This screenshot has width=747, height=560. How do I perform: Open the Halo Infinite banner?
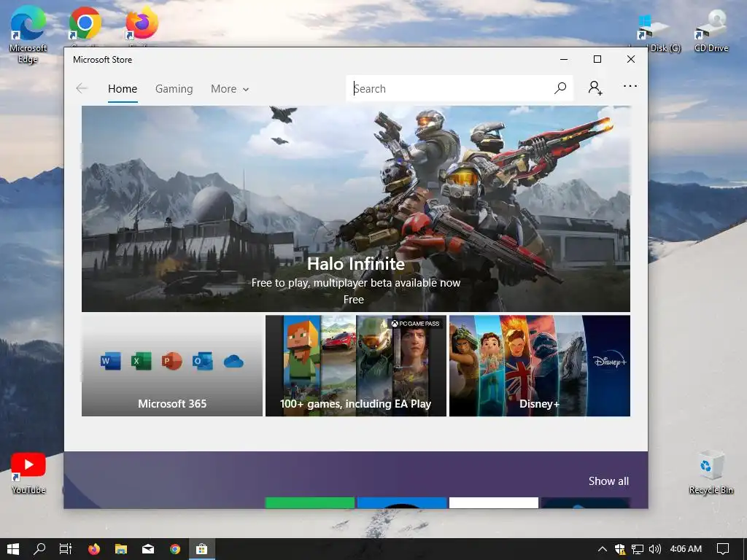(356, 209)
